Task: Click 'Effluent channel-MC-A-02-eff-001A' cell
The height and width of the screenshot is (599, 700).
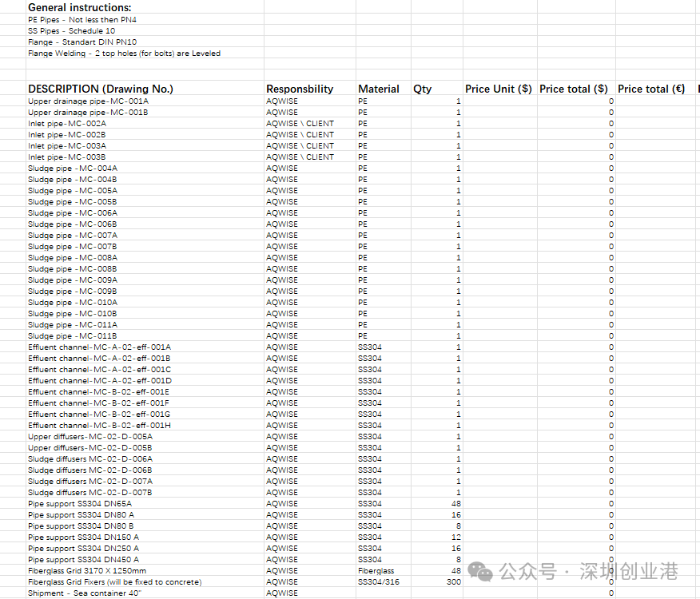Action: (x=145, y=347)
